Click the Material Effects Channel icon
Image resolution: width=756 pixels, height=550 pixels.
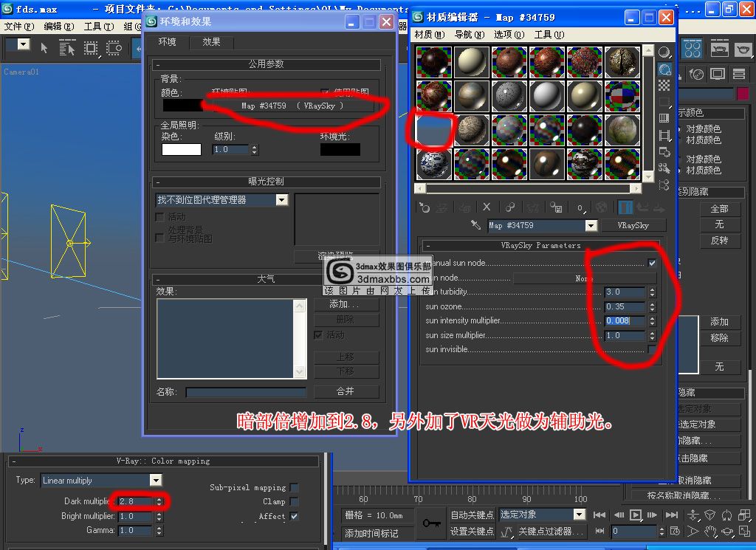580,207
